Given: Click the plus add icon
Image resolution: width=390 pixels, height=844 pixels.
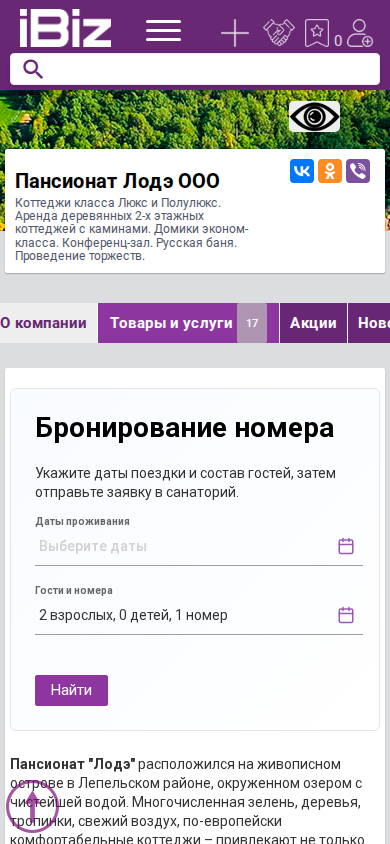Looking at the screenshot, I should 235,33.
